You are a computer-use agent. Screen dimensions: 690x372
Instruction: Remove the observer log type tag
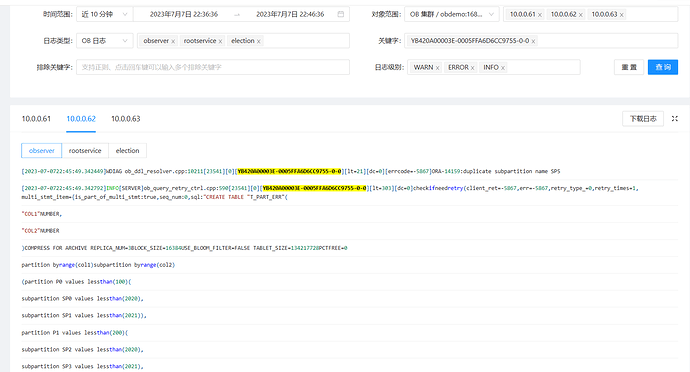point(173,41)
